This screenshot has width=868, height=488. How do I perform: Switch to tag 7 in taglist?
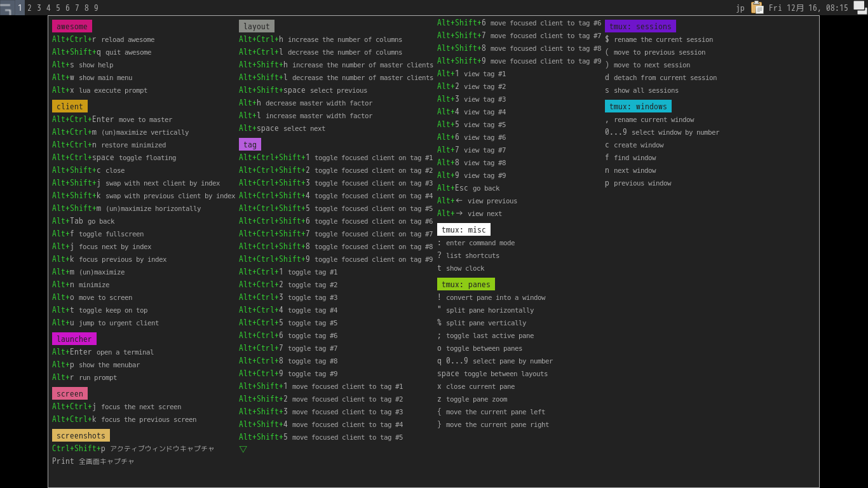77,8
